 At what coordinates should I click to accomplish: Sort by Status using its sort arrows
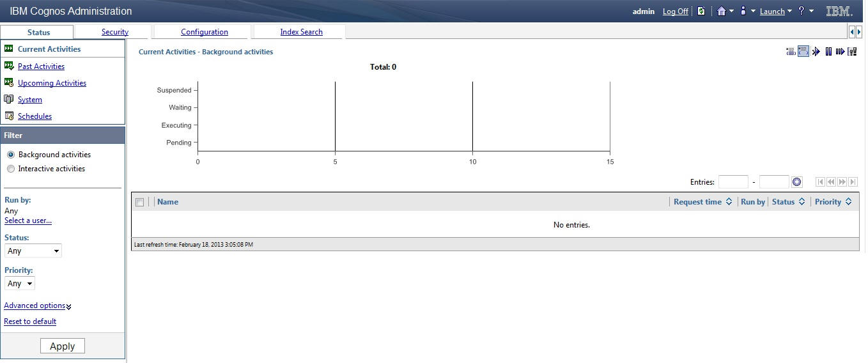[x=802, y=202]
